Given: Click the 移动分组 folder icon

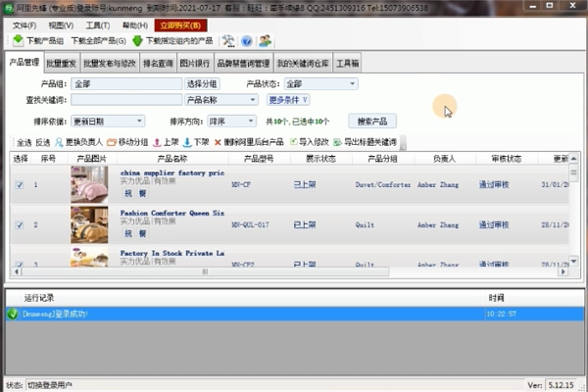Looking at the screenshot, I should (112, 142).
